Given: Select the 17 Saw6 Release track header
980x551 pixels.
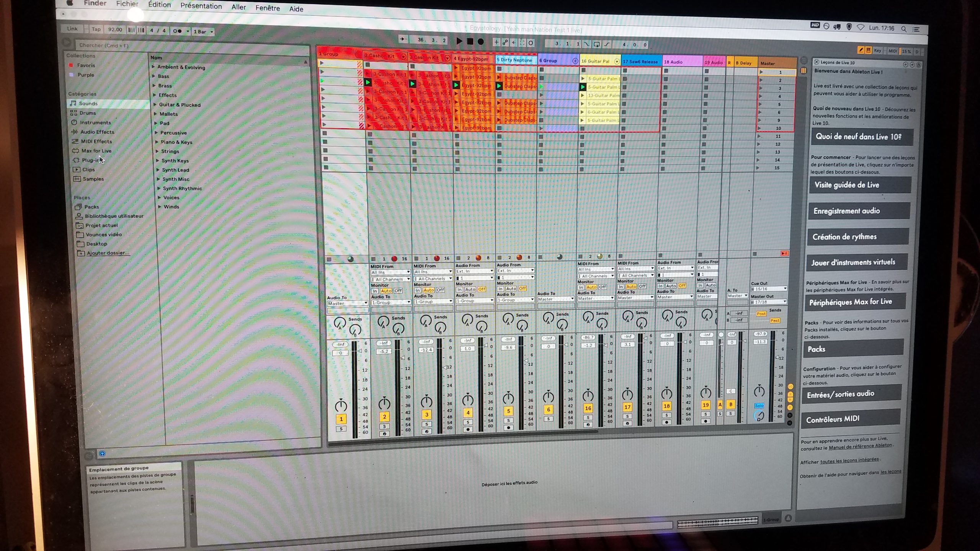Looking at the screenshot, I should coord(640,62).
